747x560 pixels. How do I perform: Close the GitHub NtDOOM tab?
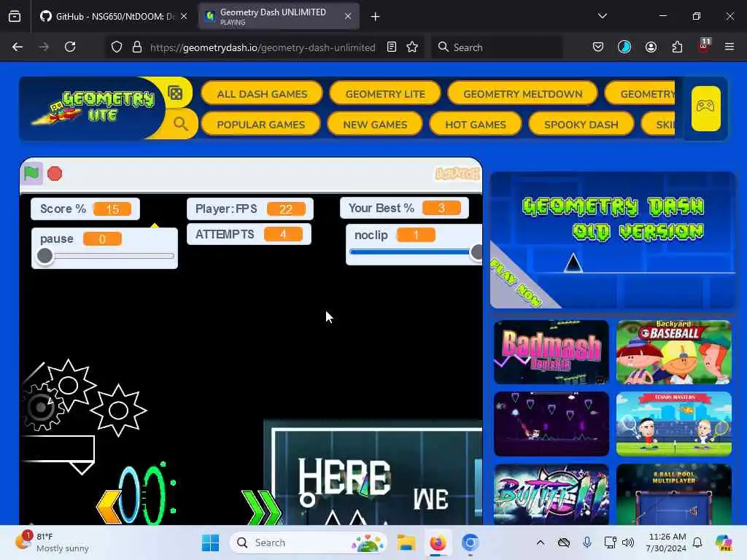pyautogui.click(x=184, y=17)
